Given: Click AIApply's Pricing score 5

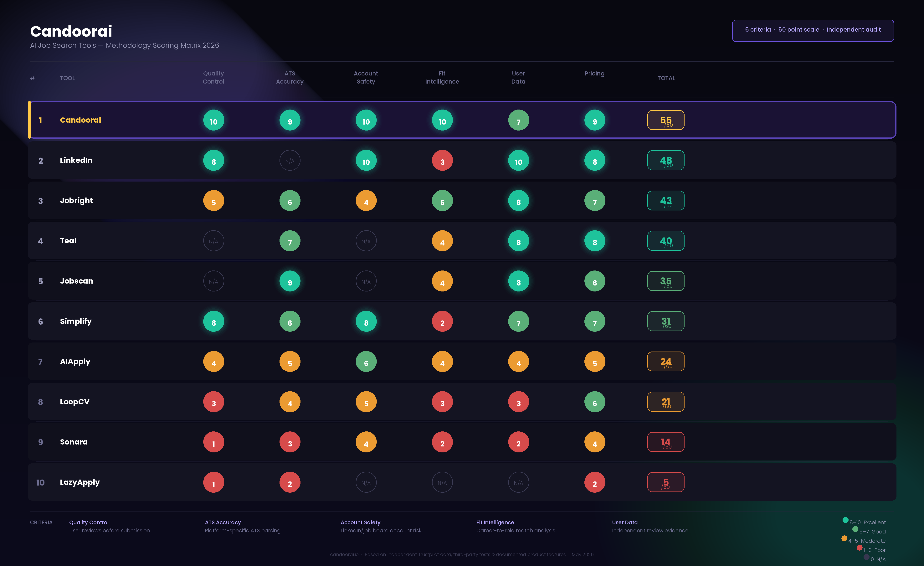Looking at the screenshot, I should click(x=595, y=362).
